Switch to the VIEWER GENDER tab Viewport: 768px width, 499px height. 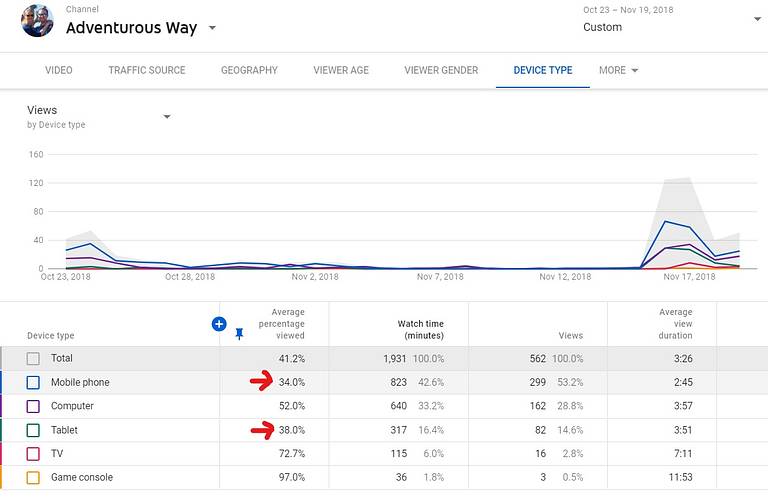point(441,70)
